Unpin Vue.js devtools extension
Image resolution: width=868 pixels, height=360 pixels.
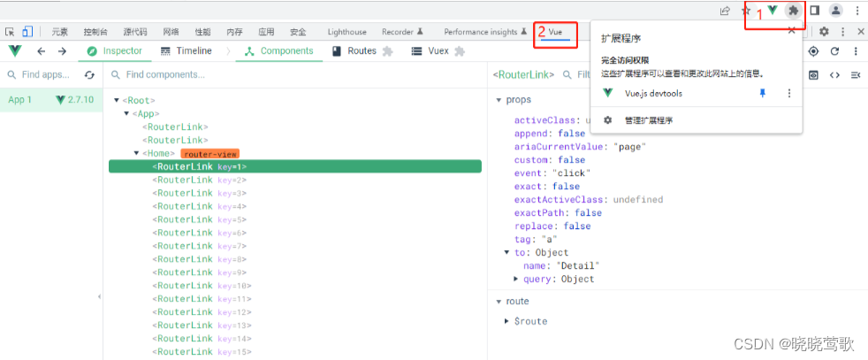tap(762, 94)
